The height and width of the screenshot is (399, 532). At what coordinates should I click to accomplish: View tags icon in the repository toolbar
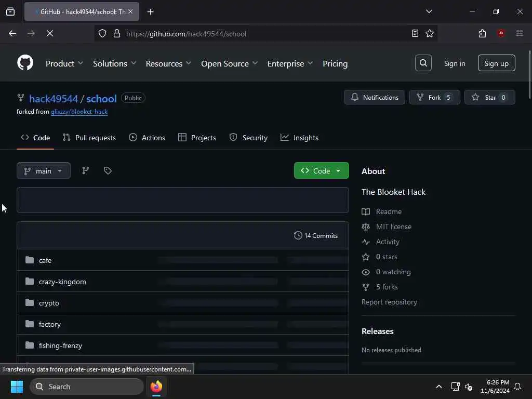click(x=108, y=170)
